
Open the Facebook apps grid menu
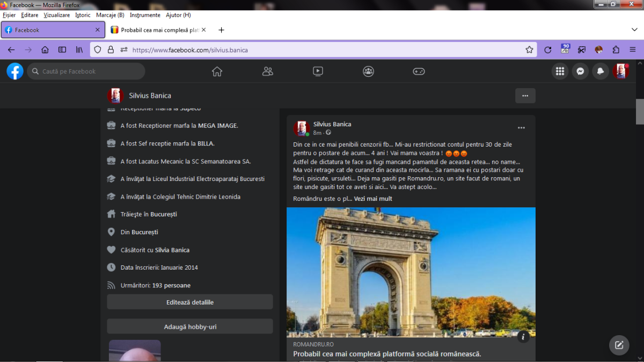560,71
